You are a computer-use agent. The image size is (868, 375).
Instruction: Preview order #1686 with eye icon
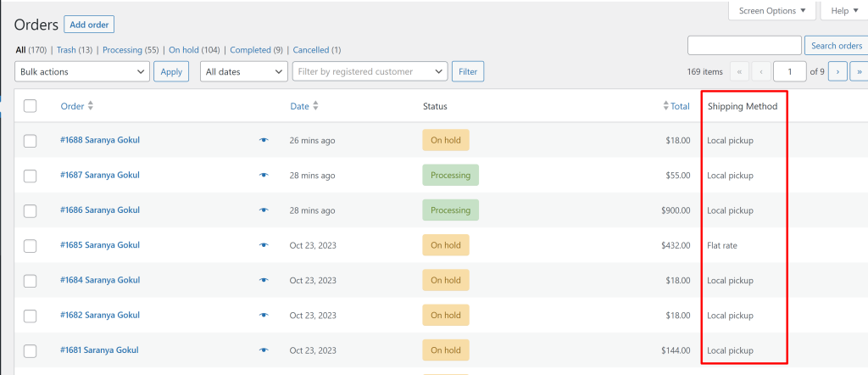tap(264, 210)
